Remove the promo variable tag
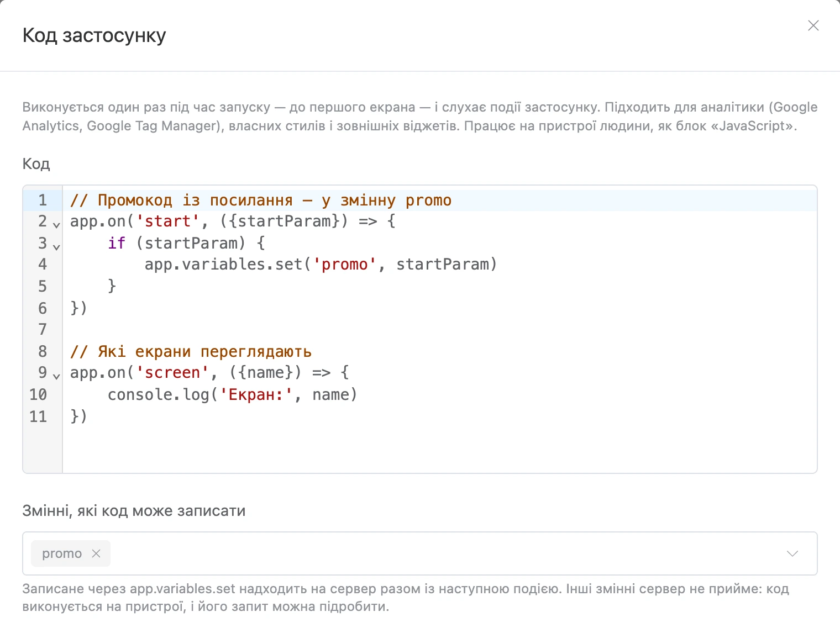This screenshot has width=840, height=633. (96, 553)
